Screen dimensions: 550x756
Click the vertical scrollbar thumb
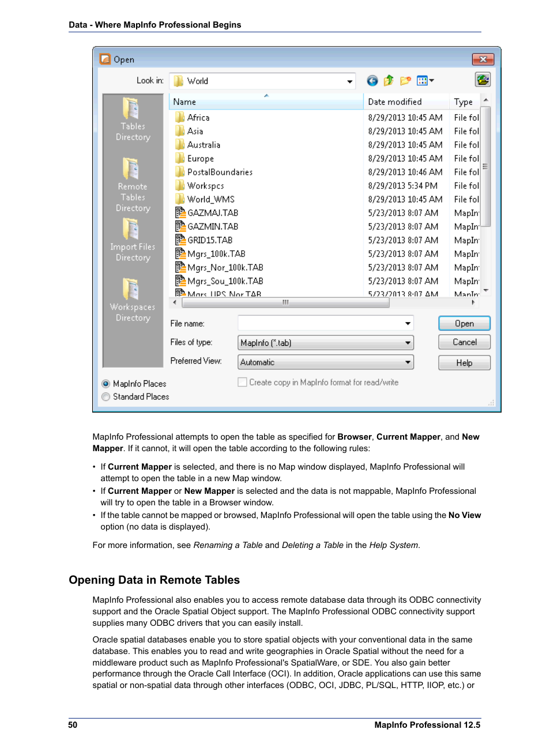pyautogui.click(x=485, y=167)
